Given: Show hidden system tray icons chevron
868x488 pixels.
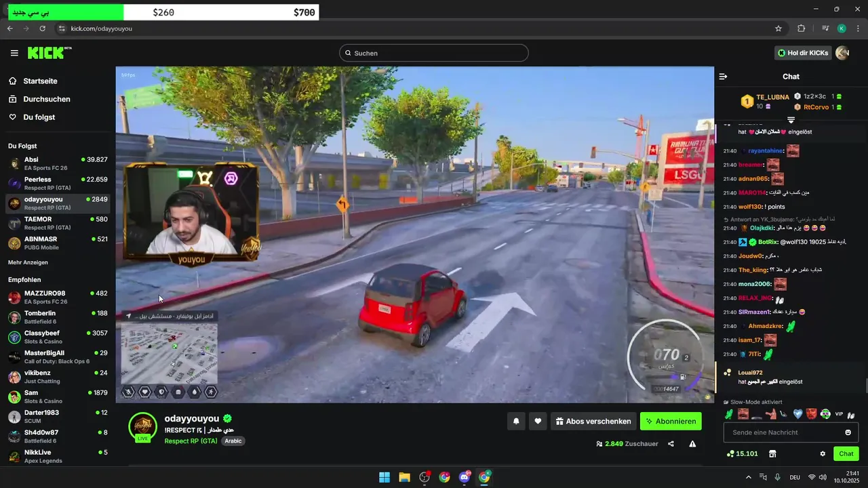Looking at the screenshot, I should (x=749, y=477).
